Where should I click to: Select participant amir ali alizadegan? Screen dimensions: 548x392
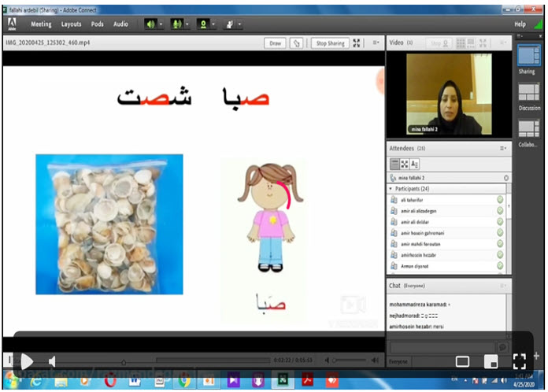coord(446,211)
